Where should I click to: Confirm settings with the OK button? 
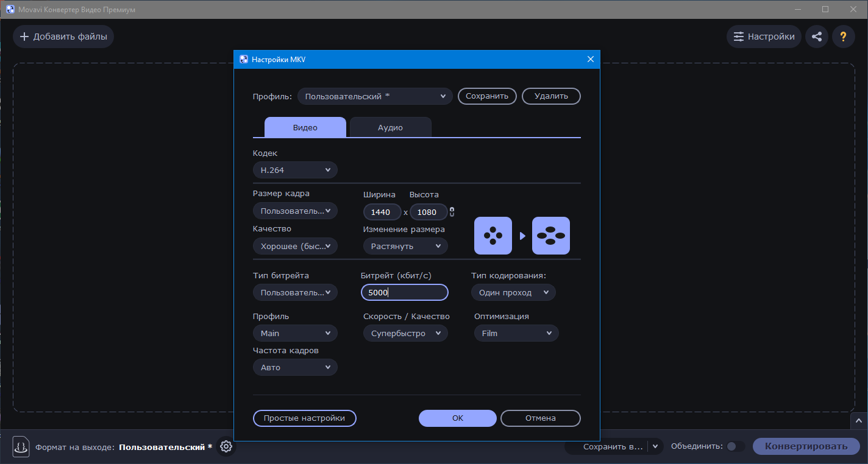coord(458,418)
